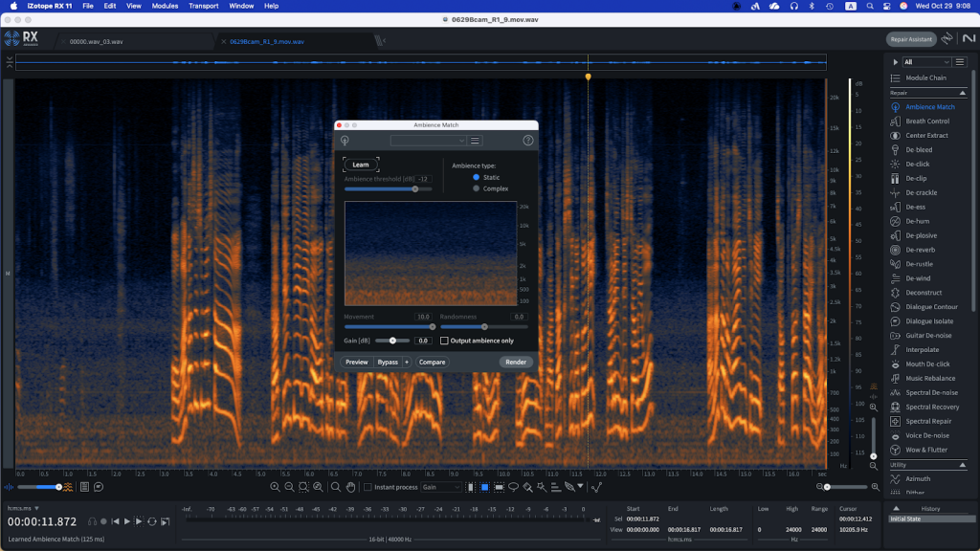Tick the Instant process checkbox
Image resolution: width=980 pixels, height=551 pixels.
(x=368, y=487)
